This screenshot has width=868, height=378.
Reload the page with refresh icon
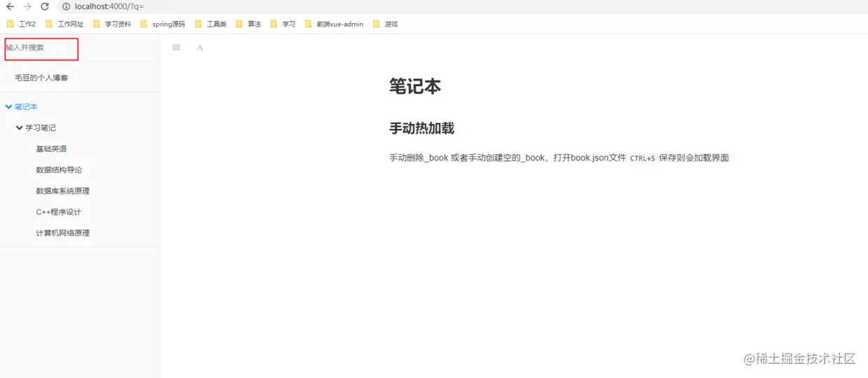pyautogui.click(x=45, y=6)
